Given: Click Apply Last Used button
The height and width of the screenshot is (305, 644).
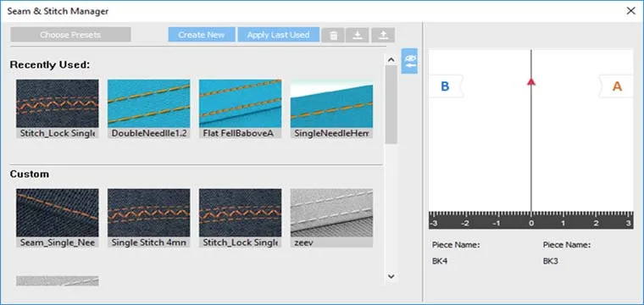Looking at the screenshot, I should [x=278, y=35].
